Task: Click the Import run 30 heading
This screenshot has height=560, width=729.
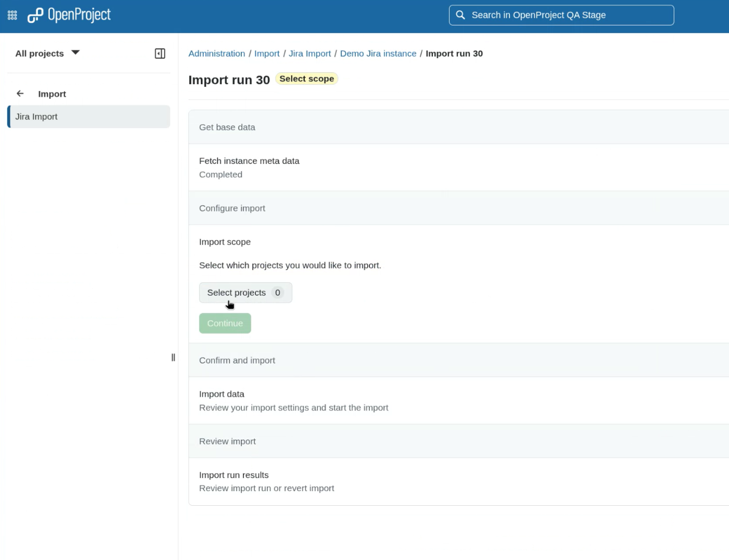Action: coord(229,80)
